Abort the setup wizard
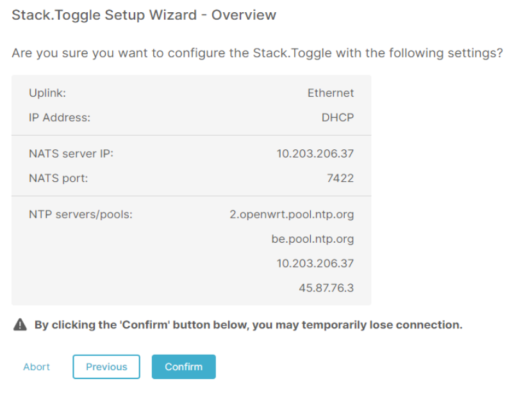This screenshot has width=523, height=420. [x=37, y=367]
